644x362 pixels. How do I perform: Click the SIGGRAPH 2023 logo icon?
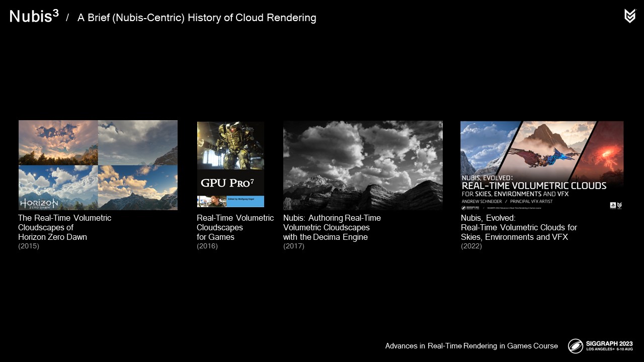tap(576, 346)
